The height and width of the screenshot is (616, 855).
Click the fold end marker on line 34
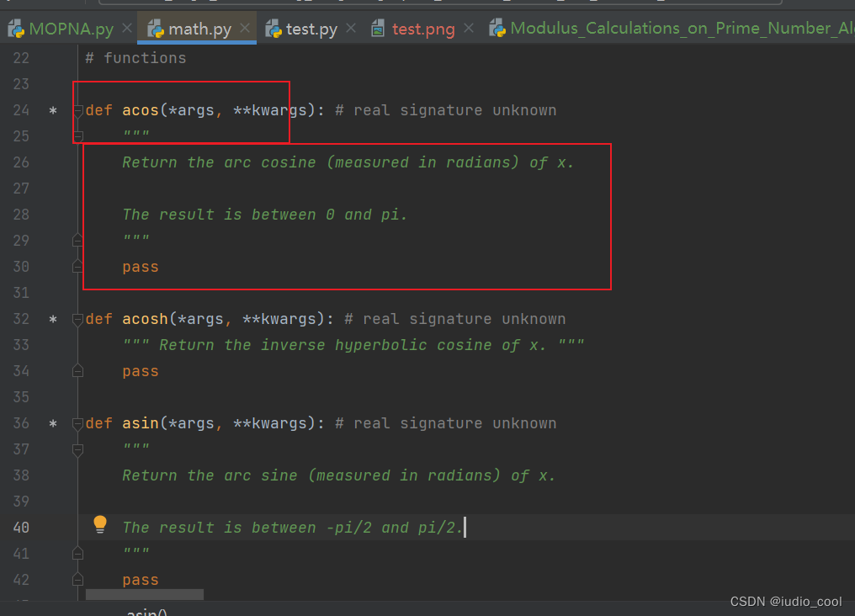pyautogui.click(x=77, y=370)
